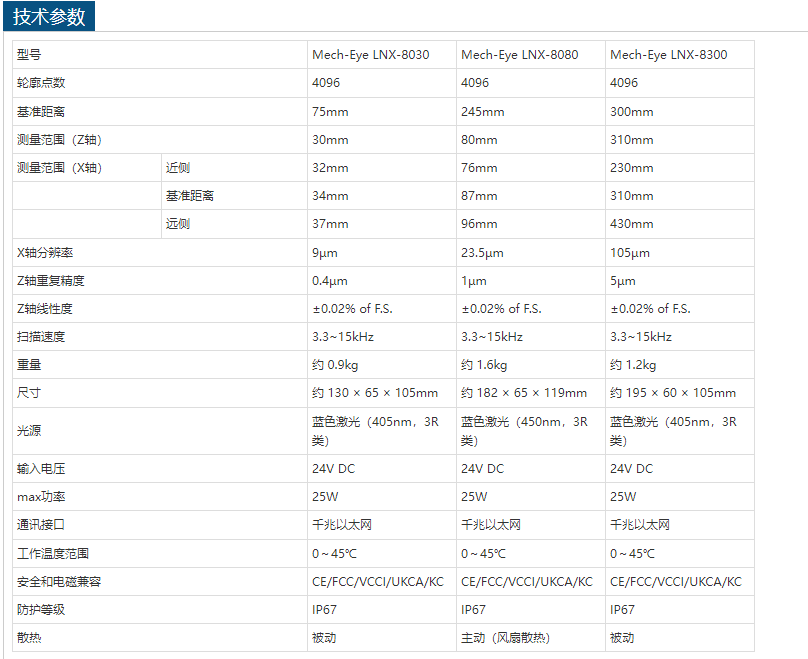The image size is (808, 659).
Task: Select the Mech-Eye LNX-8300 column header
Action: click(x=668, y=55)
